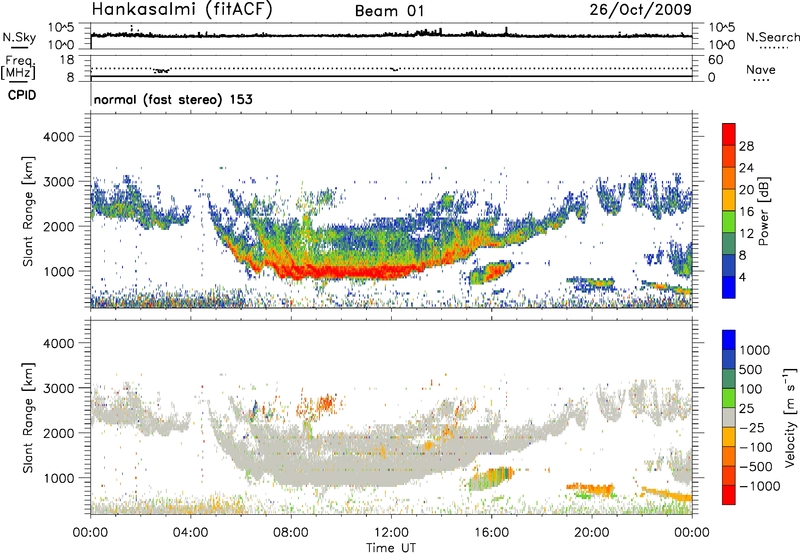
Task: Click the 'N.Search' legend label
Action: (772, 37)
